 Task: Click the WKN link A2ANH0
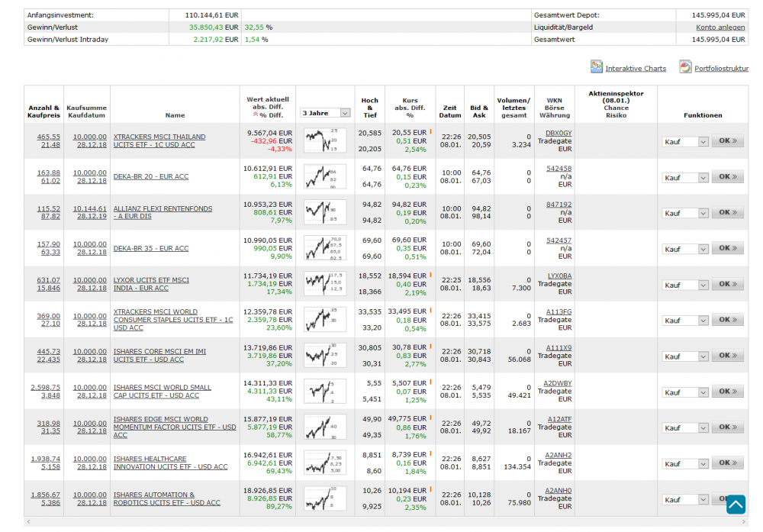click(558, 491)
